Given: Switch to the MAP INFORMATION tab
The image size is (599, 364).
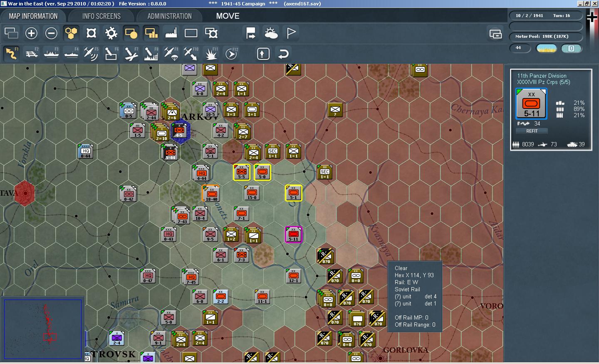Looking at the screenshot, I should [x=33, y=16].
